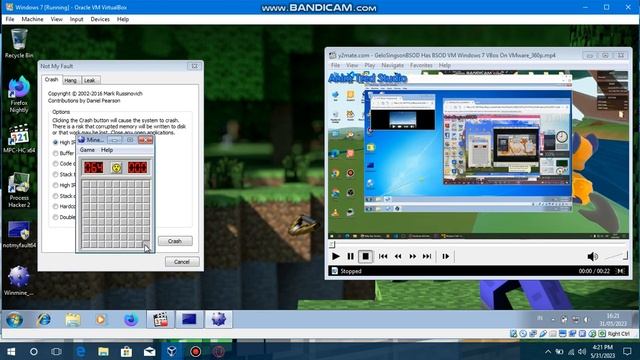This screenshot has width=640, height=360.
Task: Click increase speed fast-forward button
Action: pos(412,256)
